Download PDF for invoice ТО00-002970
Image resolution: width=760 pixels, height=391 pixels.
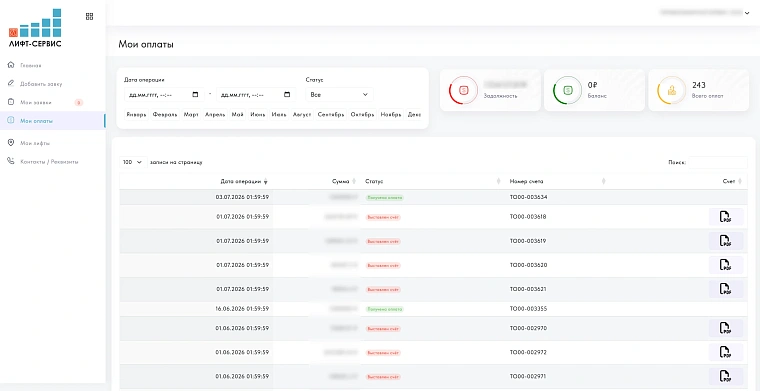pyautogui.click(x=726, y=328)
